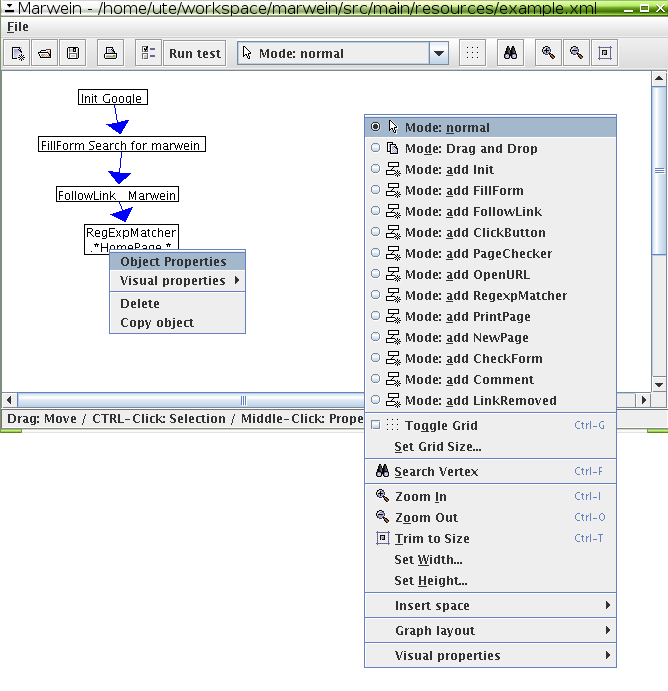Click vertical scrollbar down arrow
Viewport: 668px width, 691px height.
(x=659, y=385)
